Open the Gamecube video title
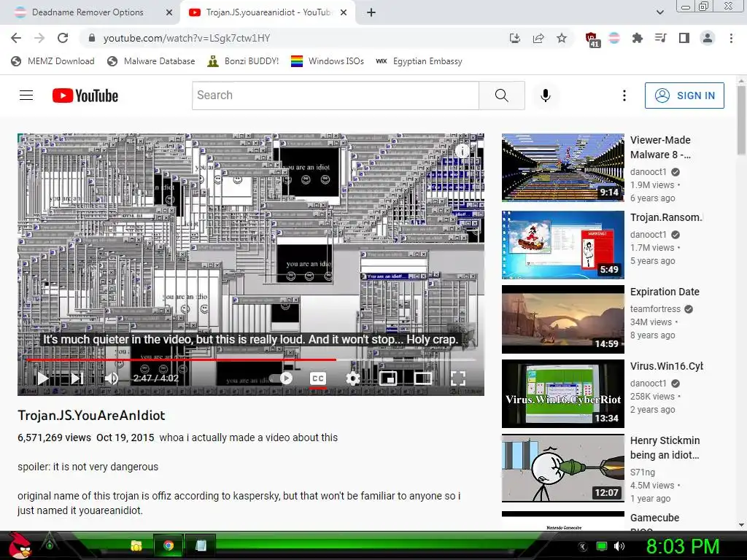The image size is (747, 560). click(654, 518)
